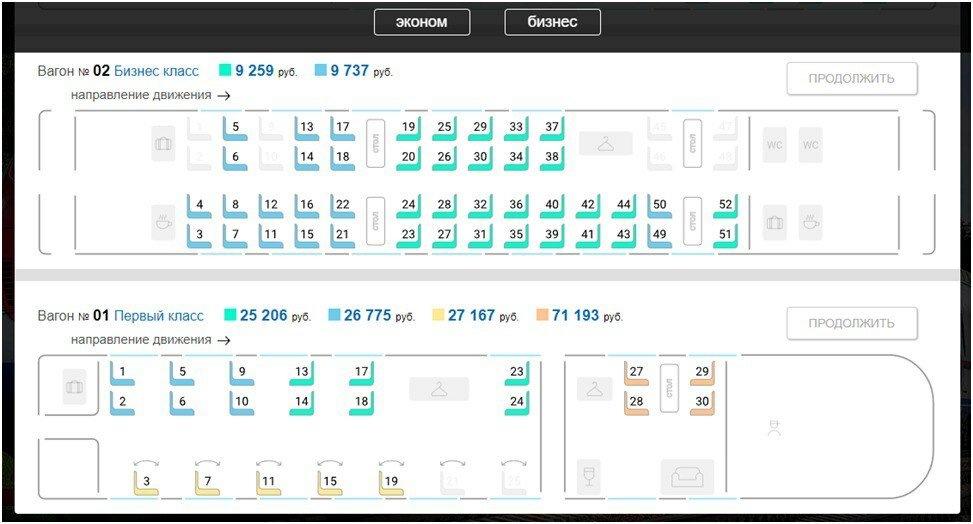The image size is (973, 524).
Task: Click the Бизнес класс link
Action: [156, 71]
